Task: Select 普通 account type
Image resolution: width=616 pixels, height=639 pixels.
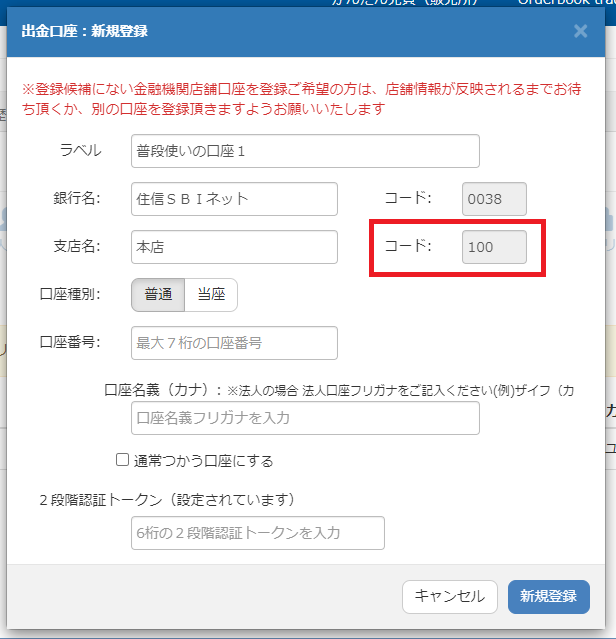Action: (158, 295)
